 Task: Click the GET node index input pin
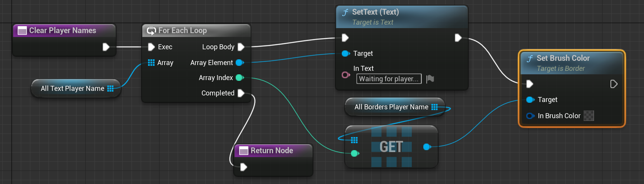click(x=354, y=154)
